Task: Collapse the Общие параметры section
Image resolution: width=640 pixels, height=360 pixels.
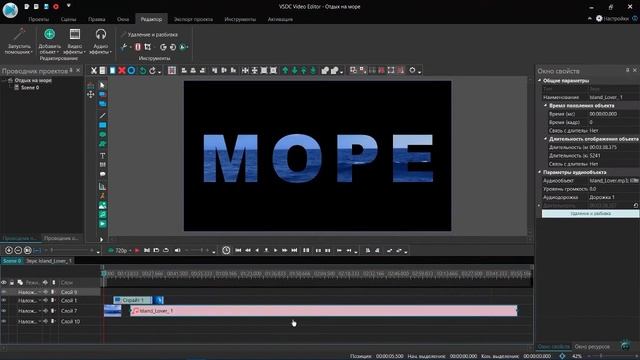Action: pos(540,81)
